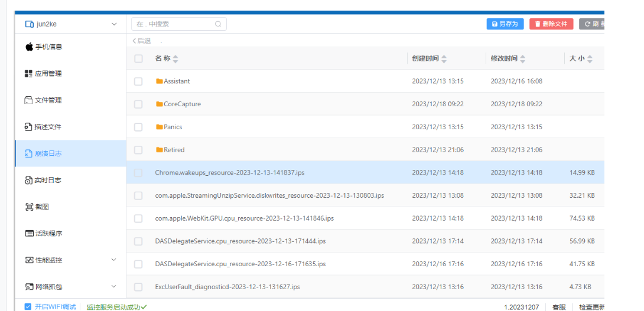Check the com.apple.WebKit.GPU file checkbox
The width and height of the screenshot is (644, 311).
138,218
